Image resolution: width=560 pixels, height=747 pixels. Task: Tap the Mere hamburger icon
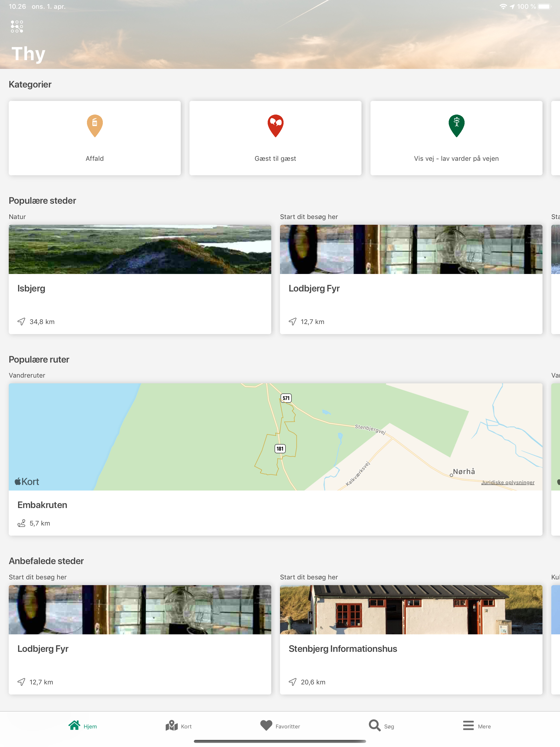click(468, 725)
